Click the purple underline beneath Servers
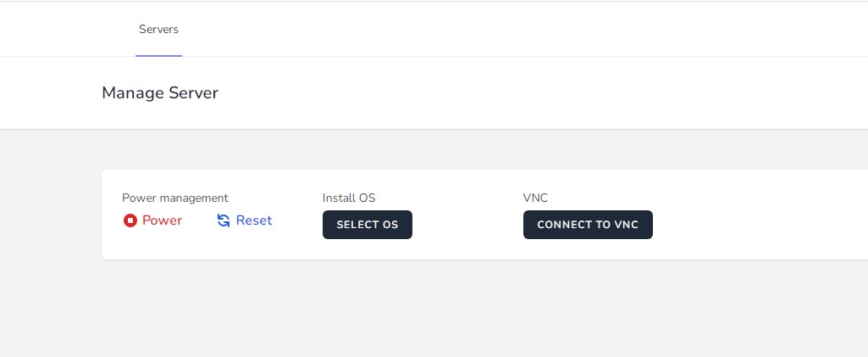 (159, 55)
